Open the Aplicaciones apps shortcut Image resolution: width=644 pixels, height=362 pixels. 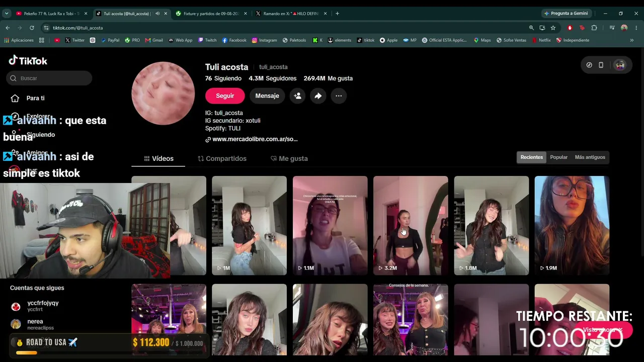[x=19, y=40]
